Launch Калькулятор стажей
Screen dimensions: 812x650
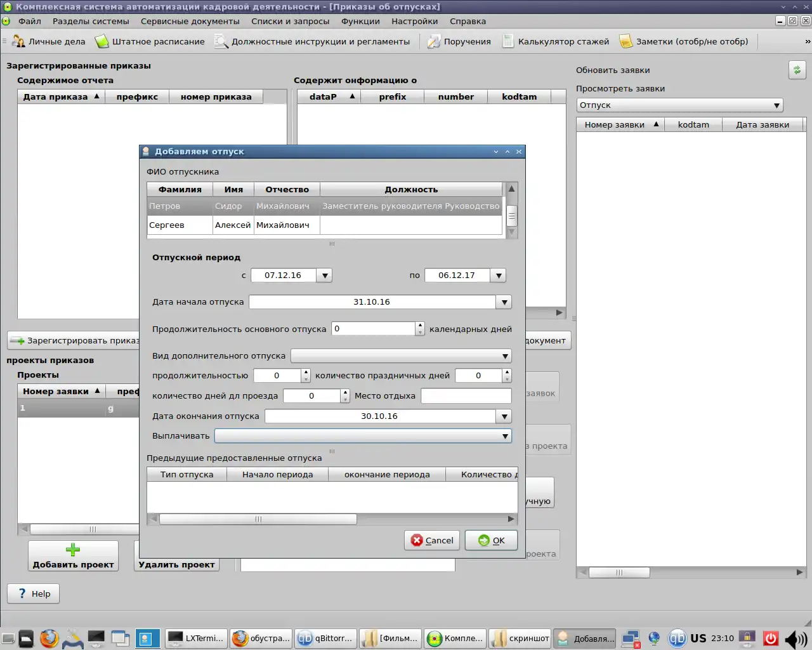click(x=556, y=42)
